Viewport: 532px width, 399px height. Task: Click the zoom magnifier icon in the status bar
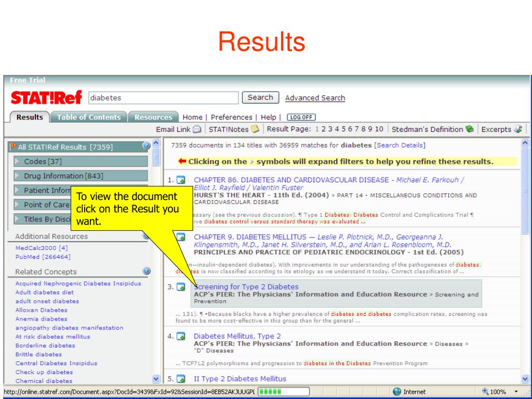pyautogui.click(x=486, y=392)
